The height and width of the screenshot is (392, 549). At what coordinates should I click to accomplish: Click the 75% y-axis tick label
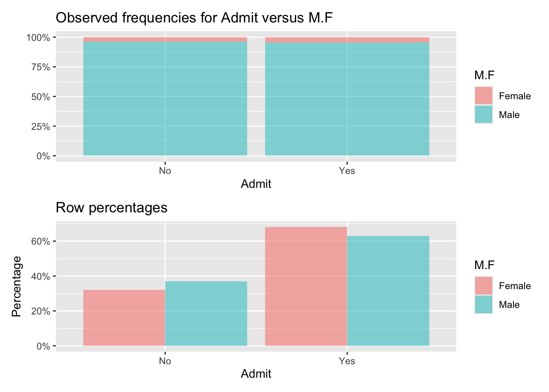pos(41,67)
